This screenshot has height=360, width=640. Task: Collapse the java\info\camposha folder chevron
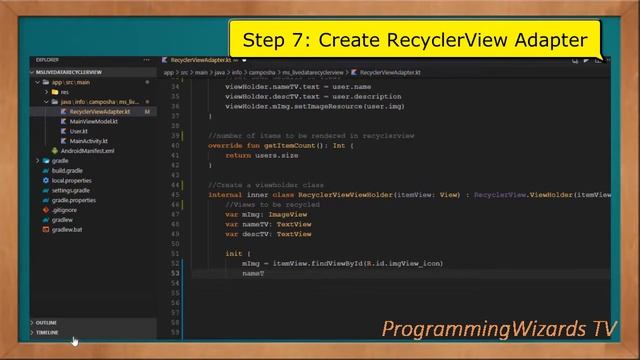(x=47, y=102)
